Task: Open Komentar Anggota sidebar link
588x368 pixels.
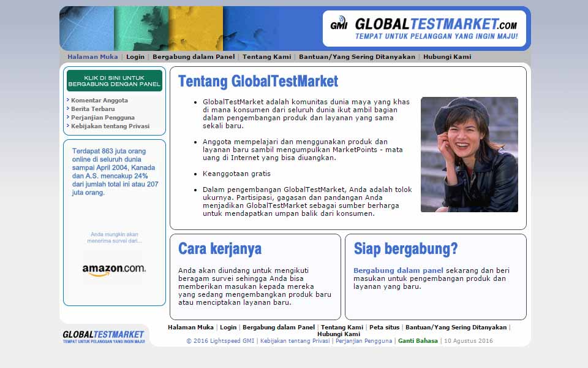Action: point(99,100)
